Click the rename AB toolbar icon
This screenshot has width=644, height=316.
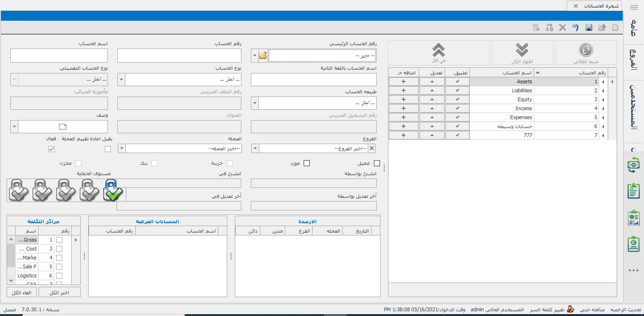point(549,28)
